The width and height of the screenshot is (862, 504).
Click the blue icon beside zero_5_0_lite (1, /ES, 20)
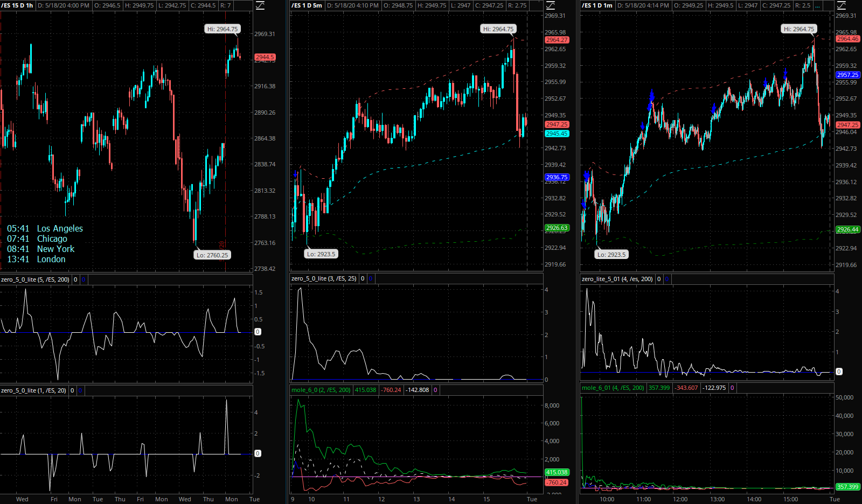point(80,390)
